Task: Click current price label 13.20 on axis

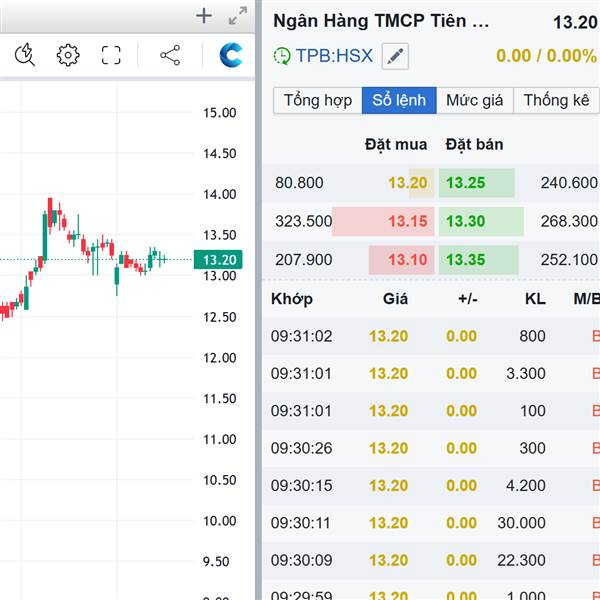Action: coord(218,260)
